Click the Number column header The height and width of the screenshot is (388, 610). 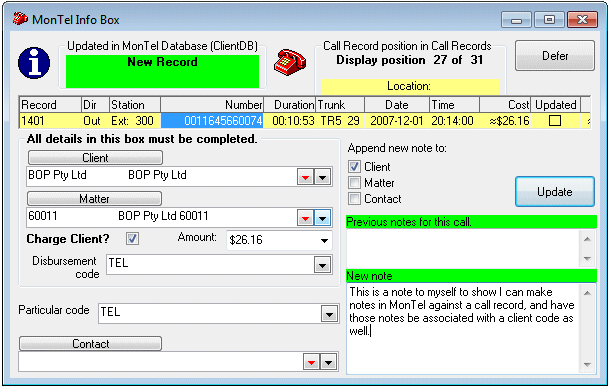212,105
